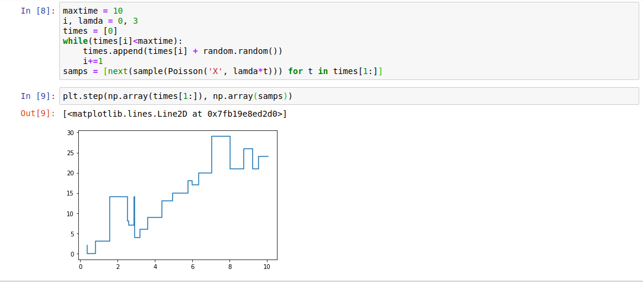This screenshot has width=644, height=282.
Task: Click the y-axis label 15
Action: click(71, 193)
